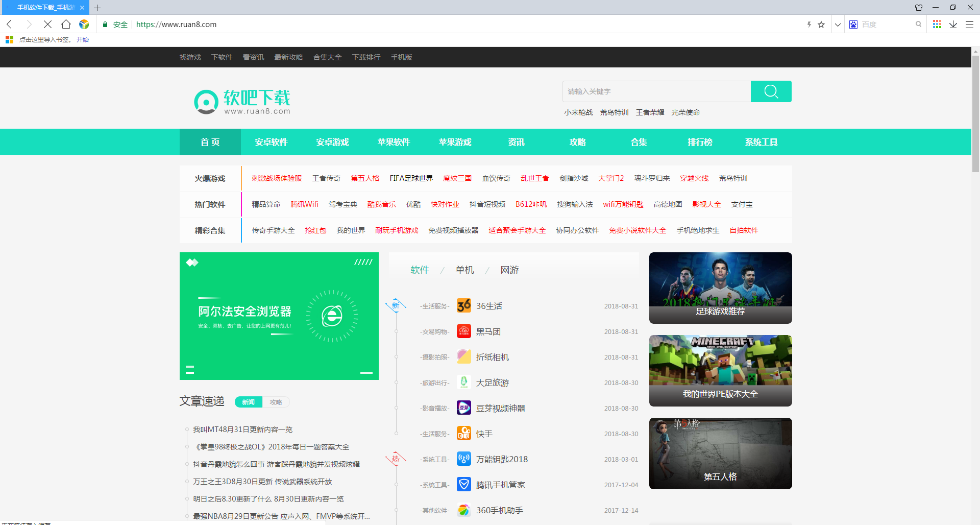Viewport: 980px width, 525px height.
Task: Switch to 软件 list tab
Action: [x=420, y=270]
